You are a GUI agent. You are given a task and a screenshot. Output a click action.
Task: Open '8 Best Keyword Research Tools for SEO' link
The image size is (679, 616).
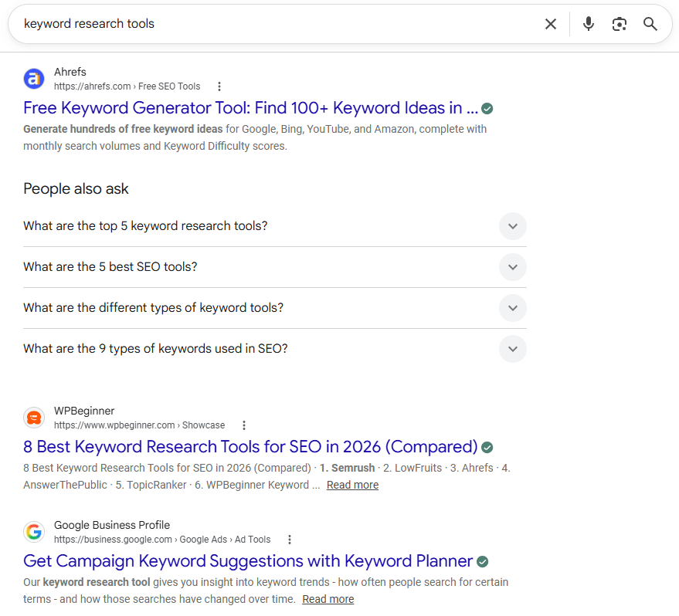250,447
